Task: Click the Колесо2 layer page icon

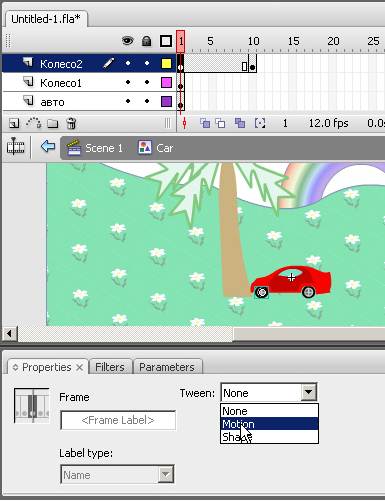Action: point(28,63)
